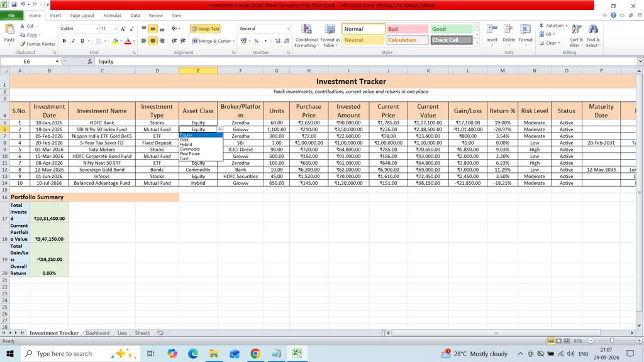Toggle Middle Align vertical alignment

(x=153, y=29)
